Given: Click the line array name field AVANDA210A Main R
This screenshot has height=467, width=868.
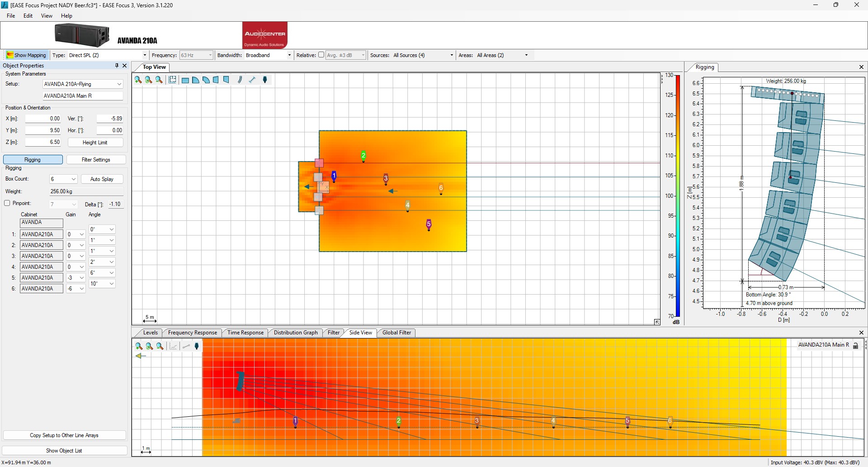Looking at the screenshot, I should click(83, 96).
